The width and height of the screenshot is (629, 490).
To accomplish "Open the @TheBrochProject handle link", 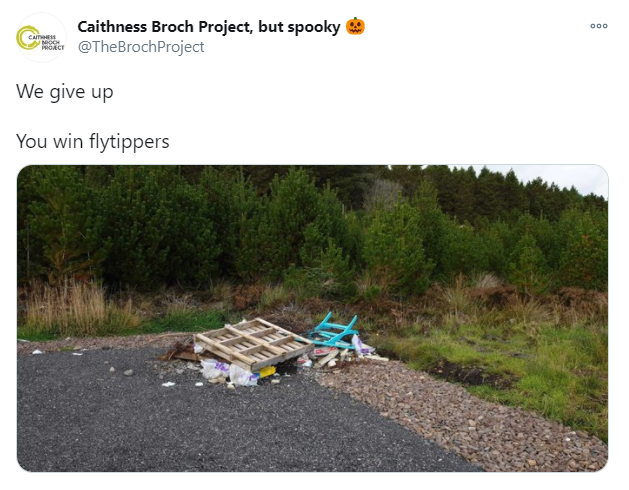I will [x=141, y=47].
